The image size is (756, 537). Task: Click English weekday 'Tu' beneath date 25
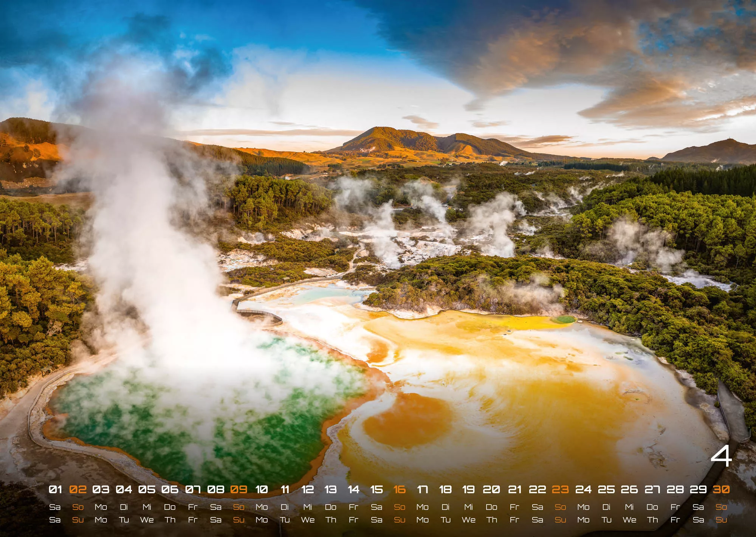[606, 520]
